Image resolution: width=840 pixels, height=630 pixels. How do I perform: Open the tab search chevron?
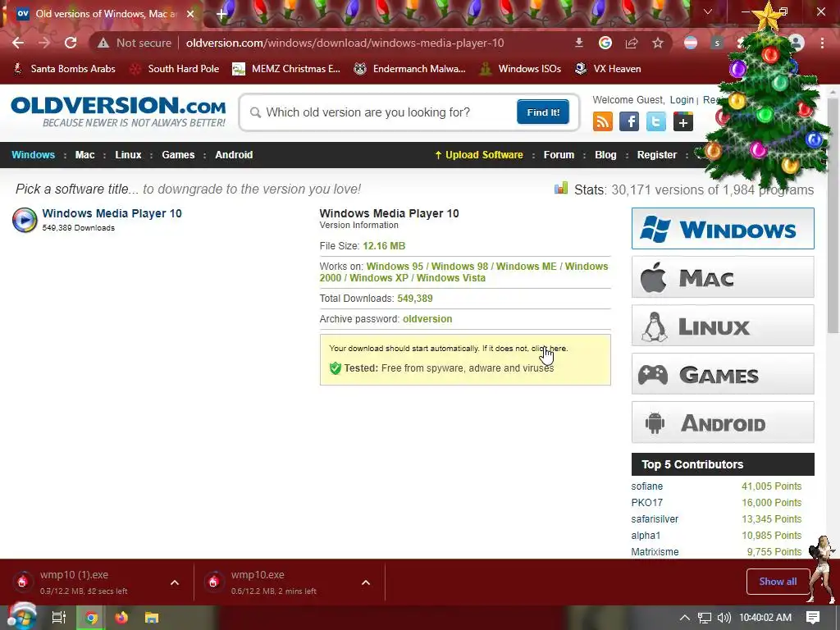708,11
